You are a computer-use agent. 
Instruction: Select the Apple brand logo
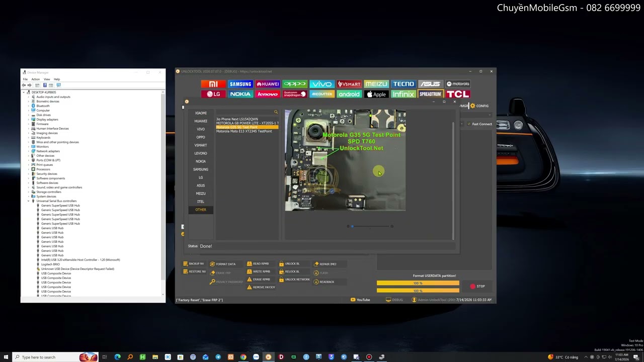pyautogui.click(x=376, y=94)
